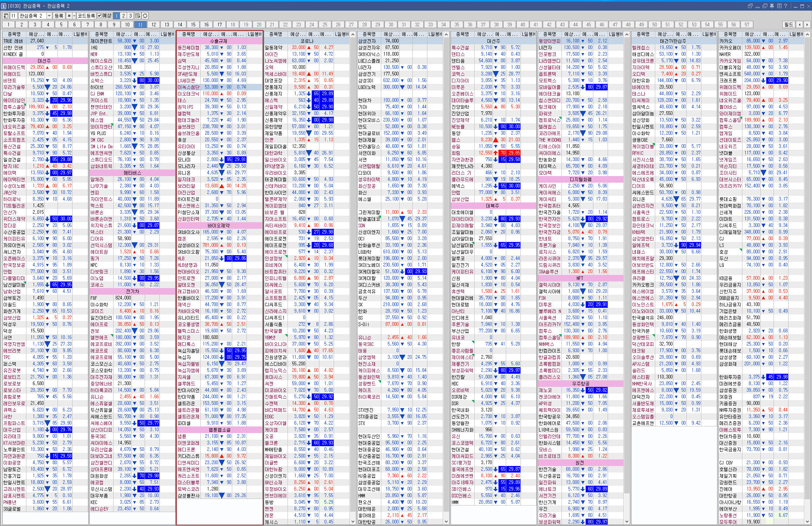The height and width of the screenshot is (526, 812).
Task: Select view page 3 button
Action: coord(130,16)
